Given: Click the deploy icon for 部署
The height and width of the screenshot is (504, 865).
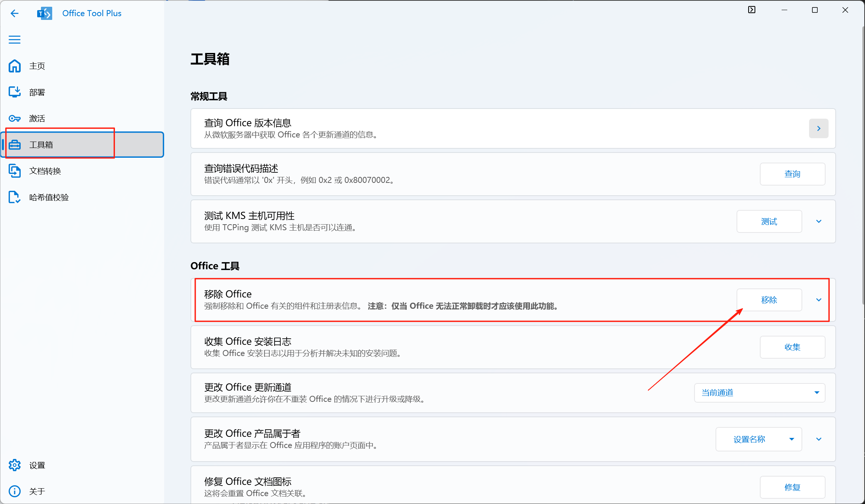Looking at the screenshot, I should click(15, 92).
